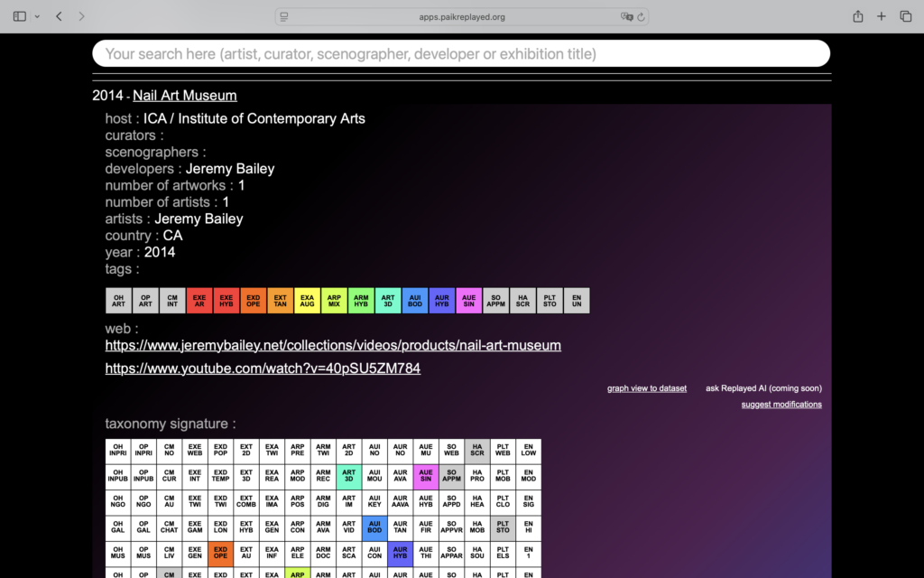924x578 pixels.
Task: Click the graph view to dataset link
Action: tap(647, 388)
